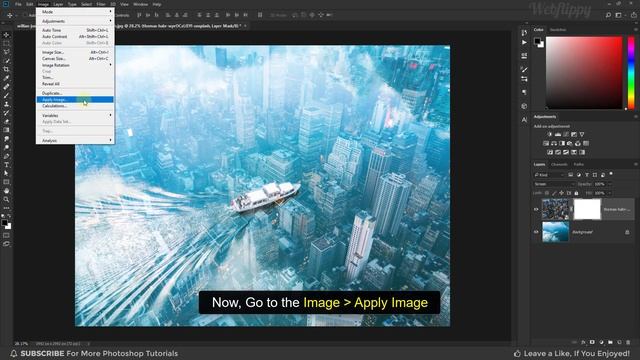Toggle Lock image pixels brush icon
This screenshot has height=360, width=640.
tap(554, 193)
